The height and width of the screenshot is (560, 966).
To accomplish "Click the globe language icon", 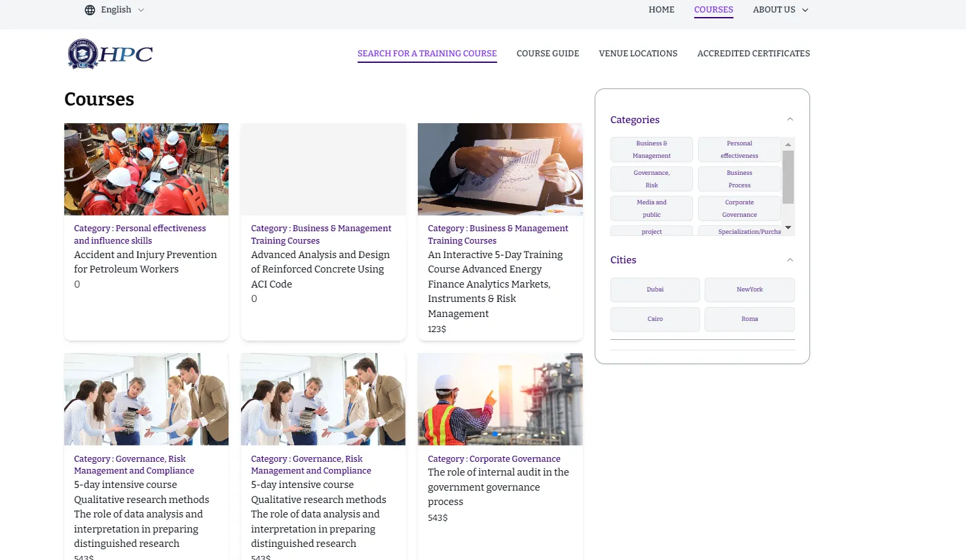I will click(90, 10).
